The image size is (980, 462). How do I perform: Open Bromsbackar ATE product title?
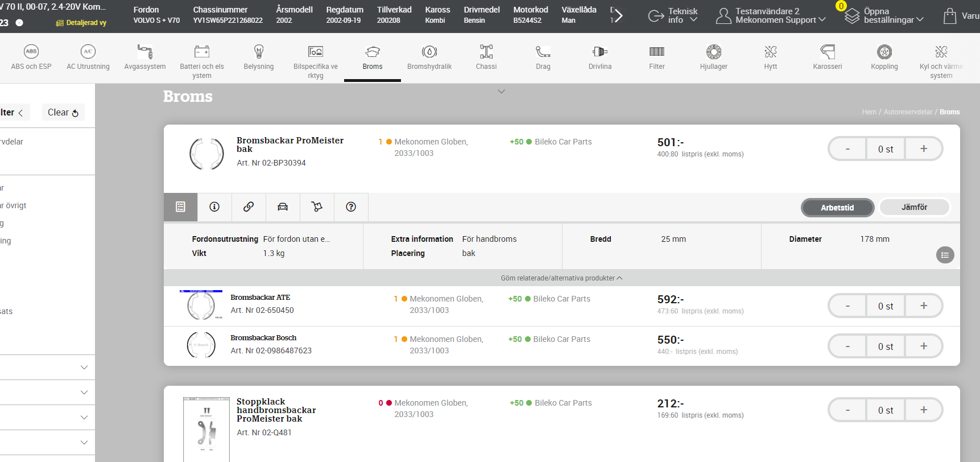[x=260, y=298]
